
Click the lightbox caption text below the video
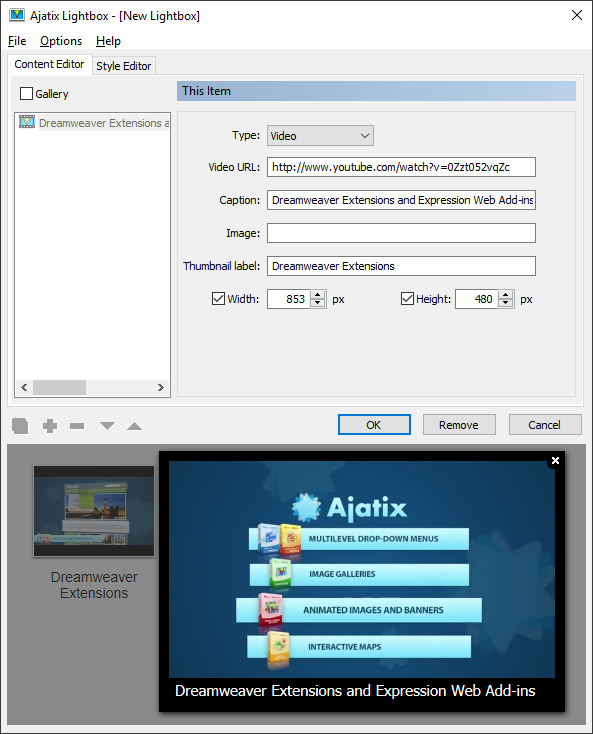355,691
